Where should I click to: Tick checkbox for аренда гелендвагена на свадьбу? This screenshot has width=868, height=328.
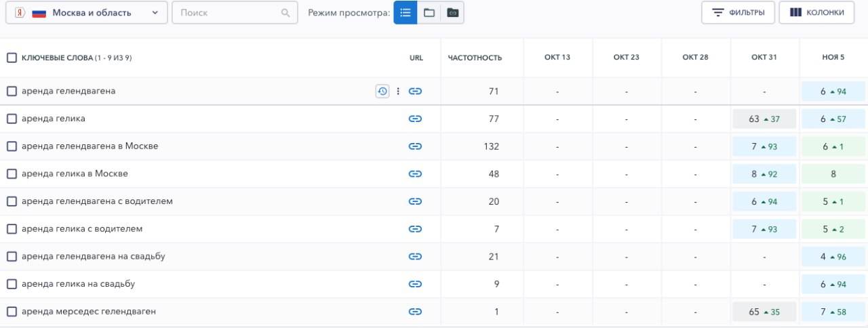12,256
